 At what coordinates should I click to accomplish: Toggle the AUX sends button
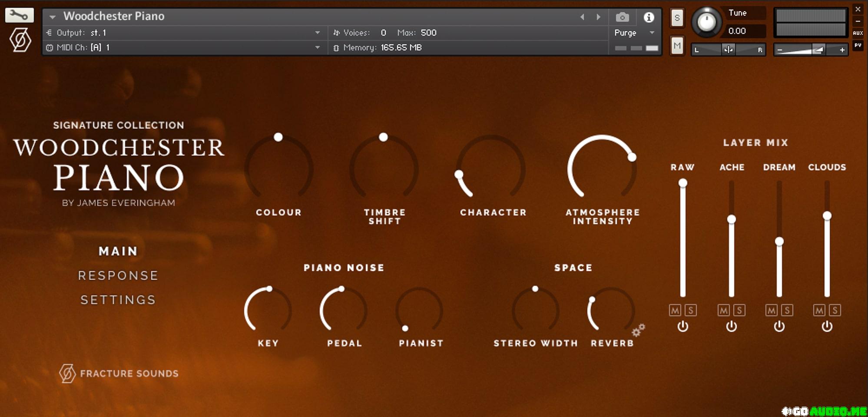pyautogui.click(x=858, y=33)
